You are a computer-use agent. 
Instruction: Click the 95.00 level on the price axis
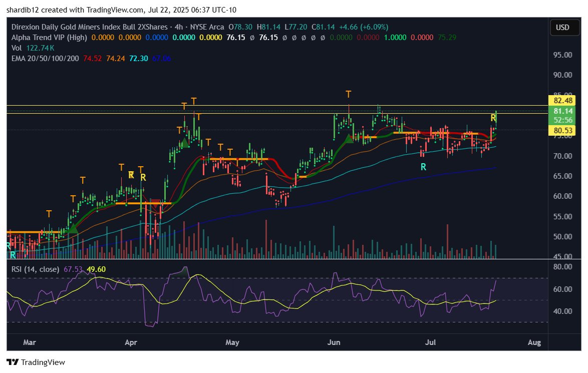563,55
